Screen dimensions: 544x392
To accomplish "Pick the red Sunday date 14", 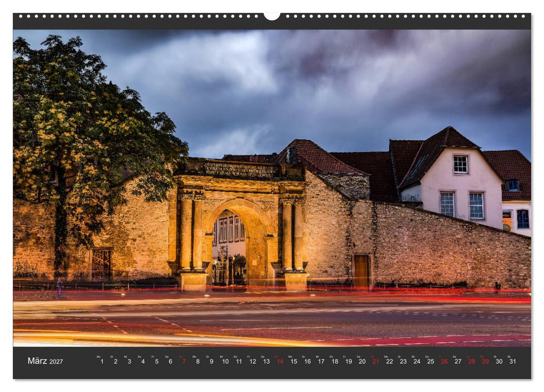I will coord(280,361).
